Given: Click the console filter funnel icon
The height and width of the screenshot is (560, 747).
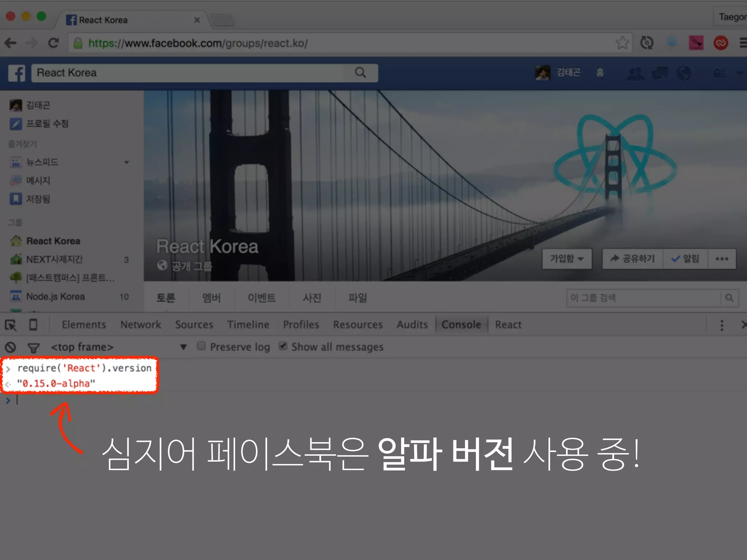Looking at the screenshot, I should click(x=34, y=347).
